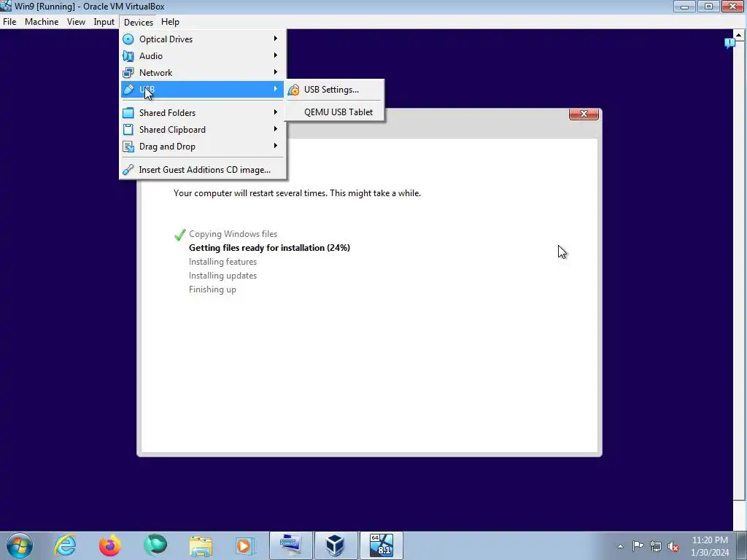Open Windows Start orb
The width and height of the screenshot is (747, 560).
point(20,545)
